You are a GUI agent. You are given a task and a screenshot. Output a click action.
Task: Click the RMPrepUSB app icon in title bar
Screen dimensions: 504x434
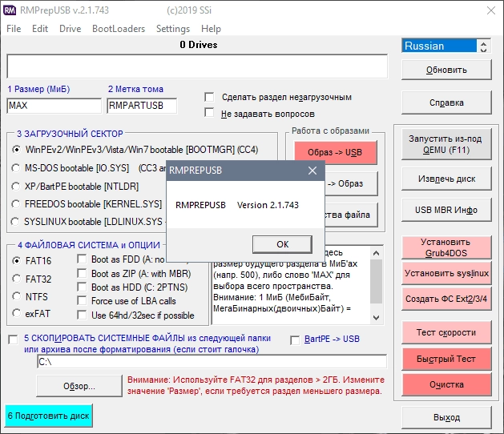pyautogui.click(x=10, y=10)
